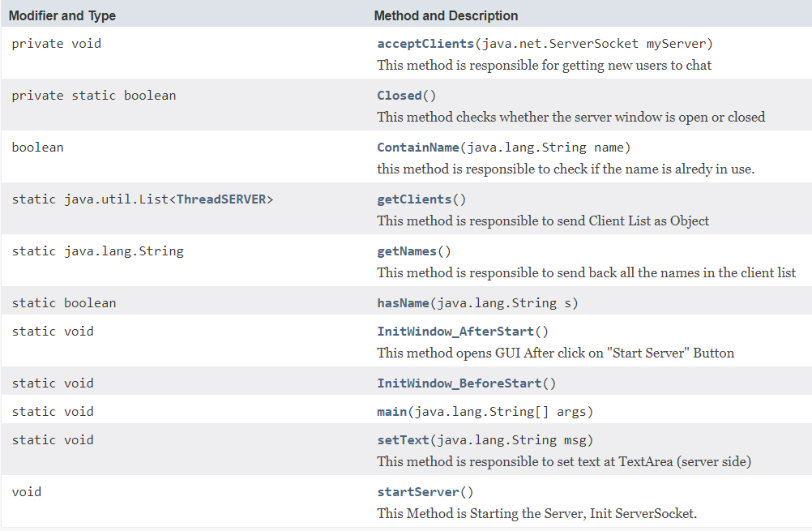Open the ThreadSERVER class link

coord(221,199)
